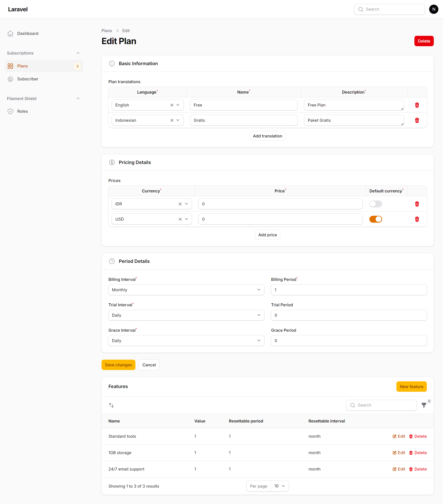
Task: Edit the Gratis name field
Action: (244, 120)
